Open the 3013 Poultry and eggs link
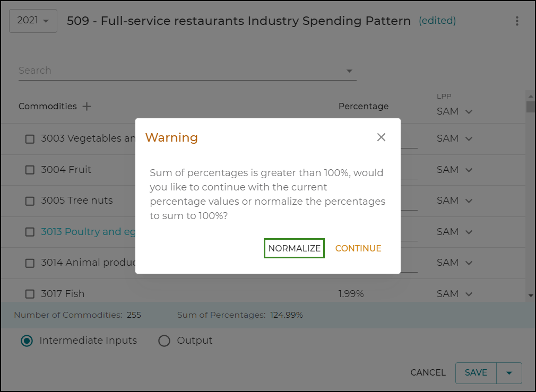This screenshot has width=536, height=392. (85, 232)
